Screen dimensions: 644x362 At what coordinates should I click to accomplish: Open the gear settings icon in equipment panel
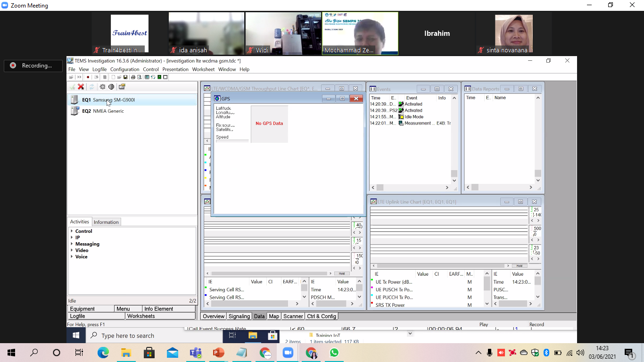pyautogui.click(x=102, y=87)
